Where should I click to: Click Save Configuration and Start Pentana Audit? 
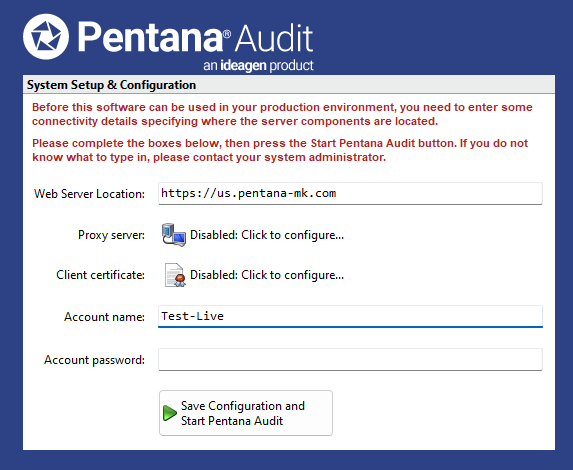(x=246, y=413)
